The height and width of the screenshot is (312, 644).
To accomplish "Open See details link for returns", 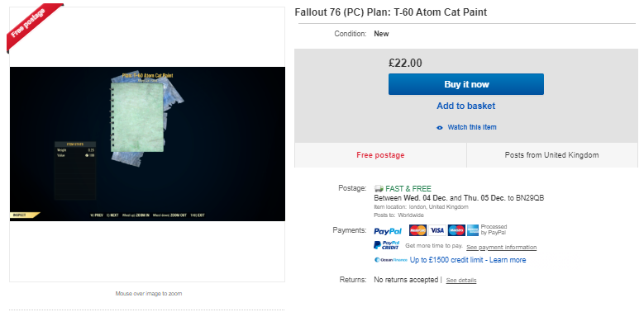I will click(461, 281).
